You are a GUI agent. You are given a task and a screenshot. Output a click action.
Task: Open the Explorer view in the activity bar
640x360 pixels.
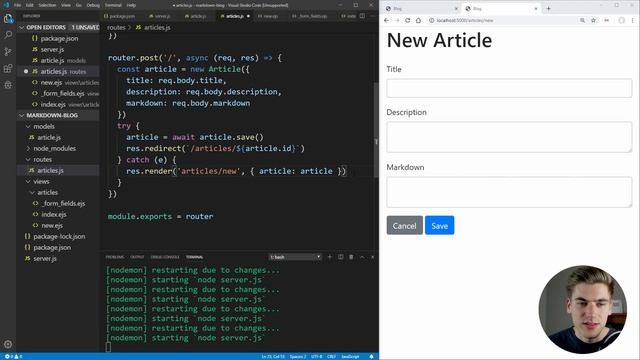[8, 19]
